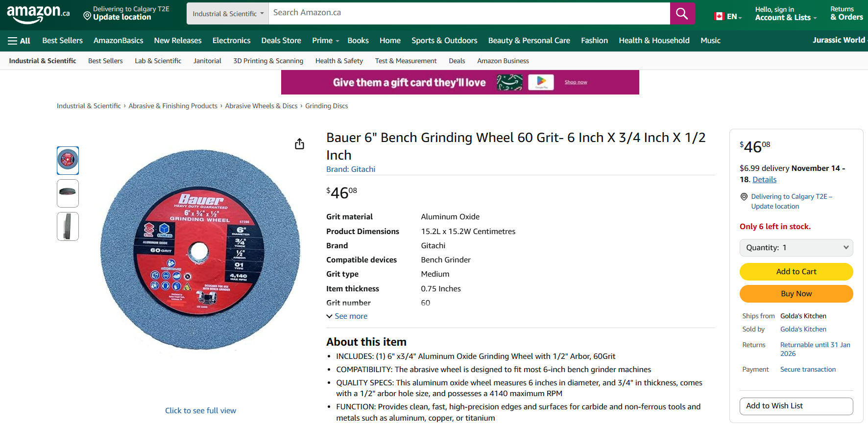
Task: Open Lab & Scientific subnav tab
Action: click(158, 61)
